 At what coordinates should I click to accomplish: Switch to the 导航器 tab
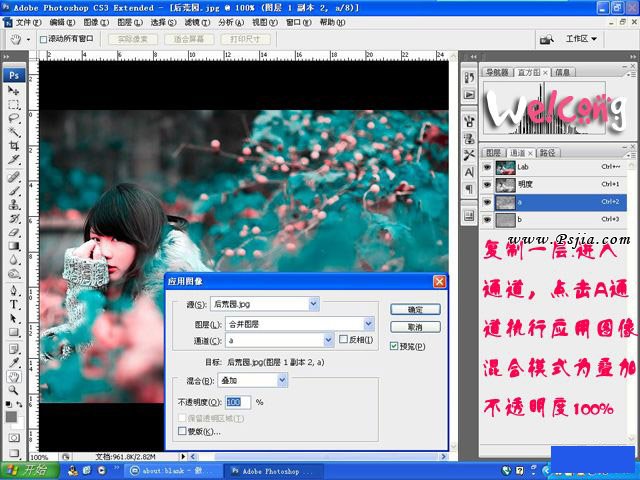pyautogui.click(x=497, y=72)
